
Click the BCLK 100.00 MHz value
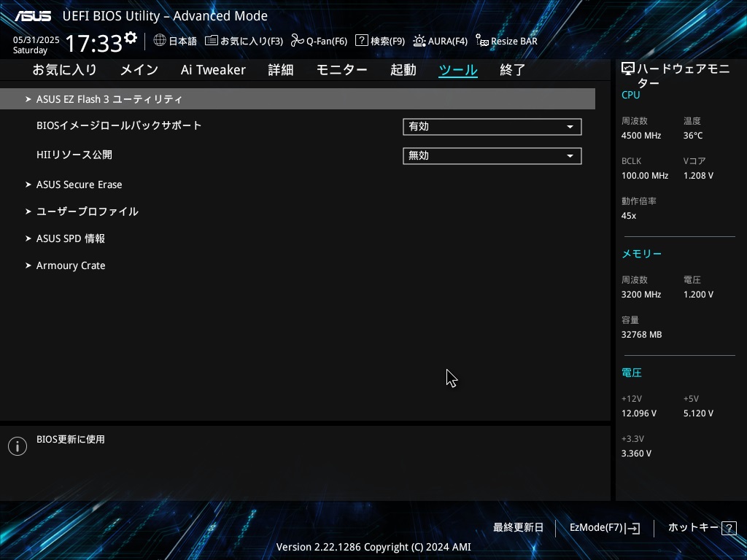click(x=645, y=176)
